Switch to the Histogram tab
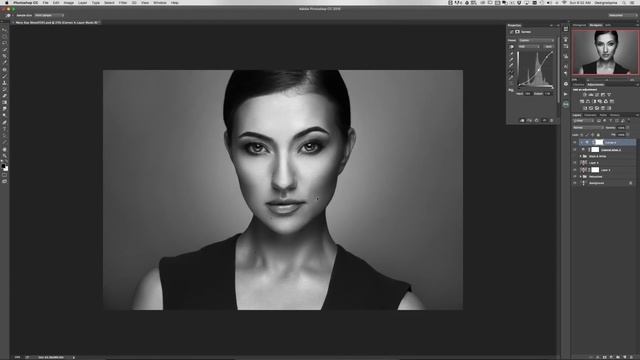The image size is (640, 360). (x=579, y=25)
